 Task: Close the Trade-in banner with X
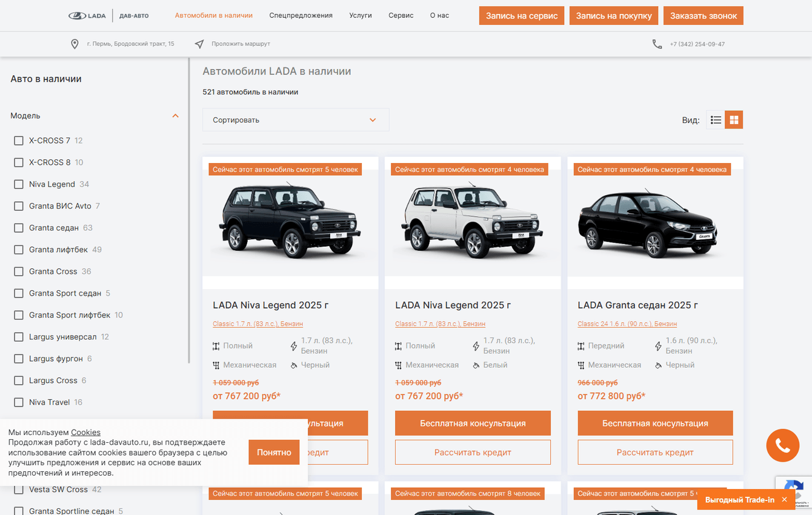[784, 500]
